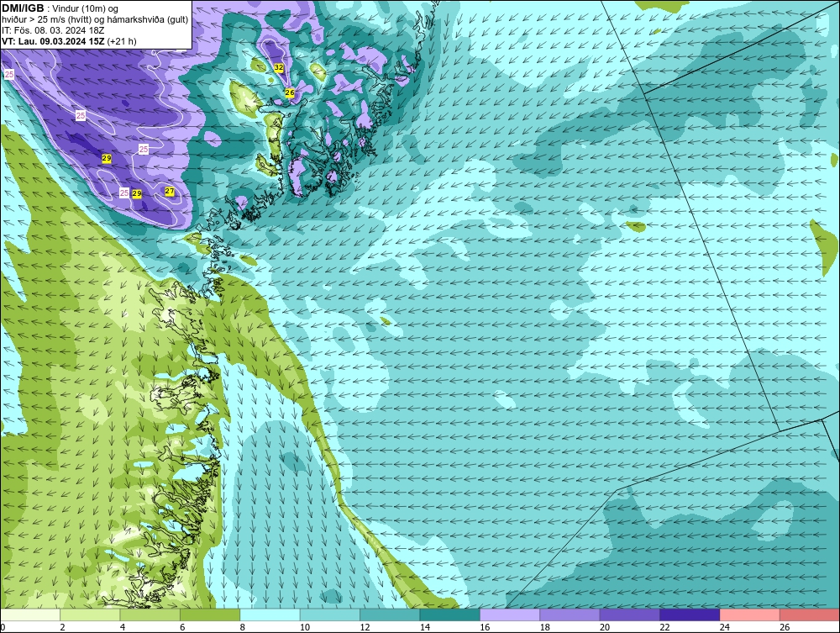Click the 'IT: Fös. 08. 03. 2024 18Z' line
This screenshot has height=633, width=840.
[53, 30]
